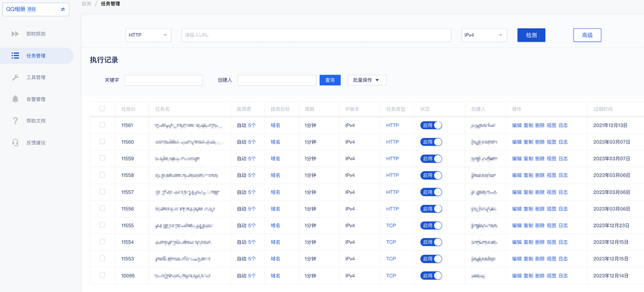Click the 任务名 column header
644x292 pixels.
162,109
